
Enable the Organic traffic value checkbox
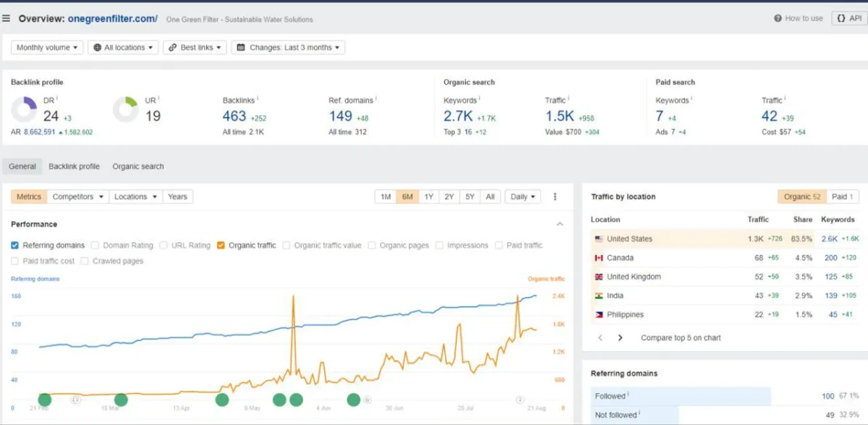pyautogui.click(x=286, y=245)
